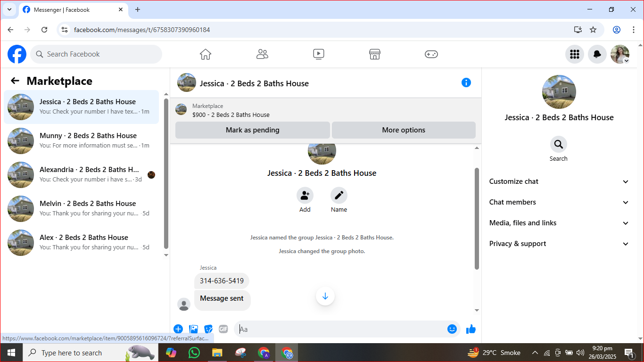Click More options button

click(404, 130)
